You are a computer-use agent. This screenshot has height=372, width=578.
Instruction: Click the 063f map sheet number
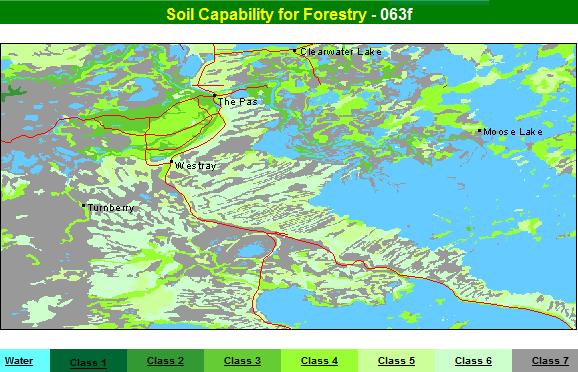396,14
